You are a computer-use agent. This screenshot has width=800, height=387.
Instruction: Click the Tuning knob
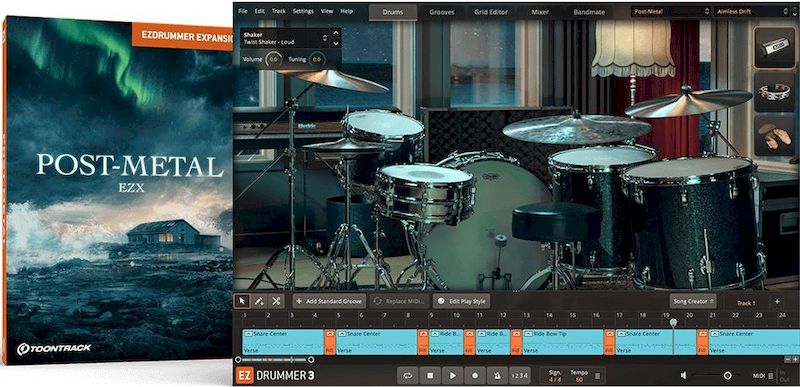click(x=317, y=59)
